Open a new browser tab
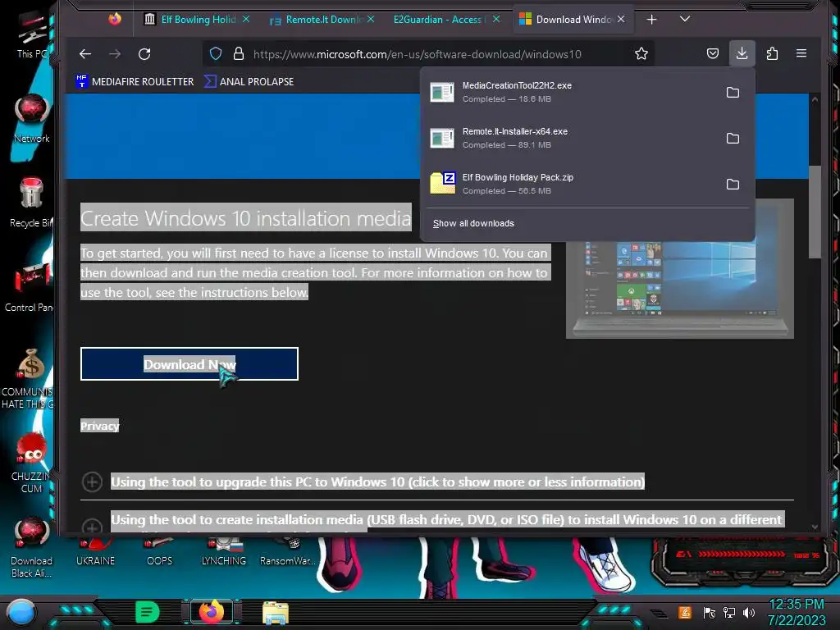Image resolution: width=840 pixels, height=630 pixels. (651, 20)
